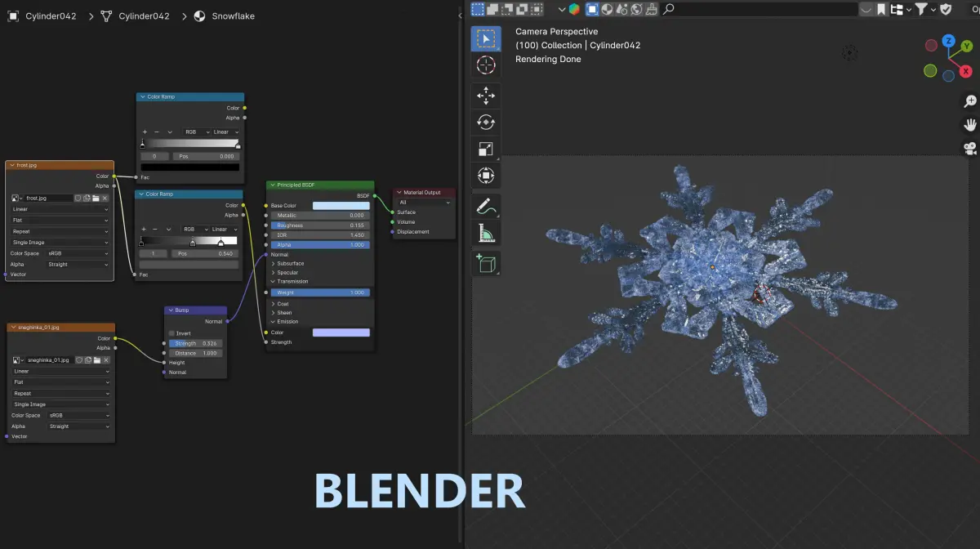Viewport: 980px width, 549px height.
Task: Click the pan hand gizmo
Action: pyautogui.click(x=970, y=125)
